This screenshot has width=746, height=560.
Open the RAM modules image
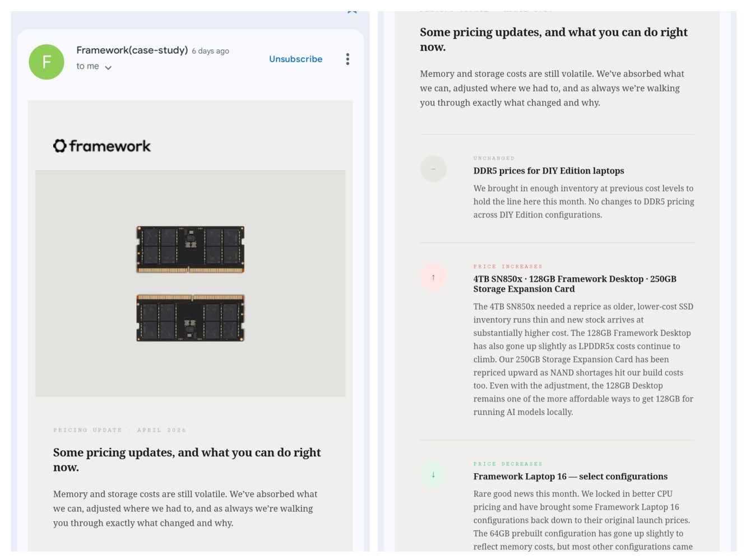191,283
